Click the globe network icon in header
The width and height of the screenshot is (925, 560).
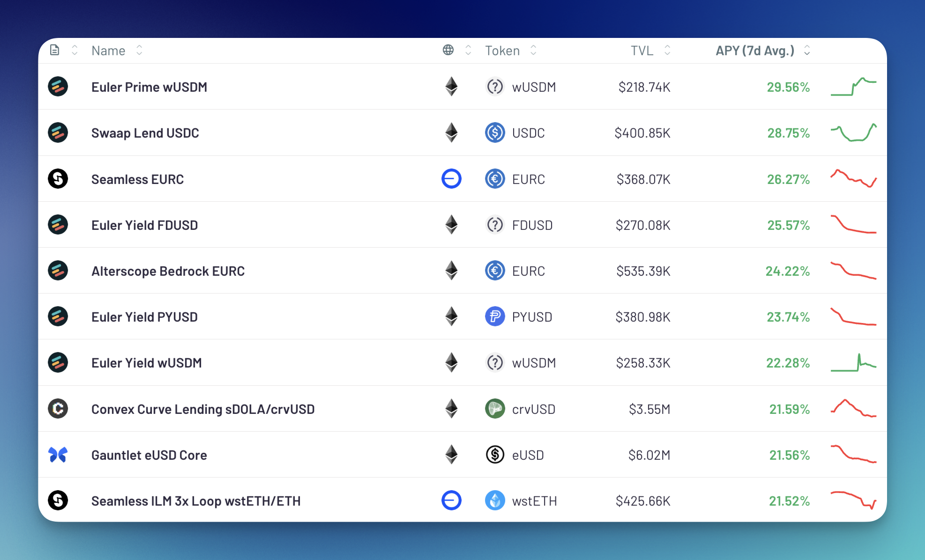tap(448, 50)
